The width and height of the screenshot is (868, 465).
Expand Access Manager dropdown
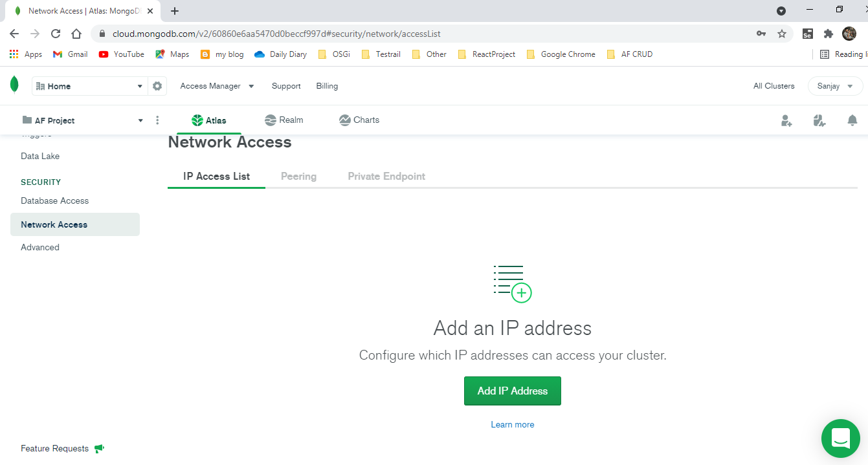pos(217,86)
